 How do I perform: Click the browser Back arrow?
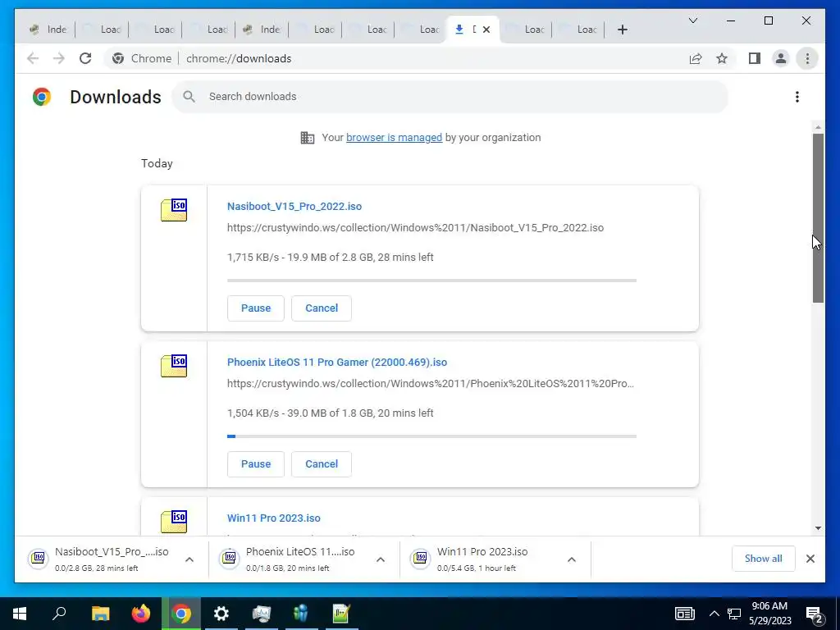pyautogui.click(x=33, y=58)
